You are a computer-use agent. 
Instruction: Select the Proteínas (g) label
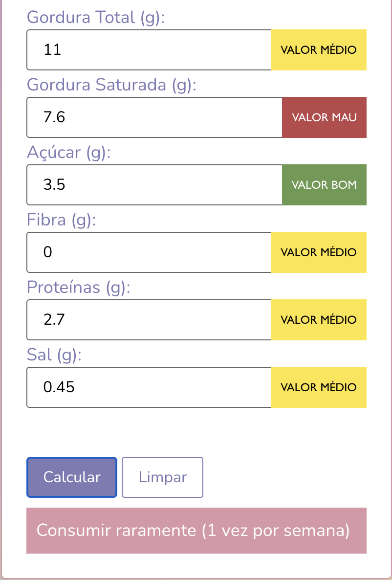tap(78, 288)
